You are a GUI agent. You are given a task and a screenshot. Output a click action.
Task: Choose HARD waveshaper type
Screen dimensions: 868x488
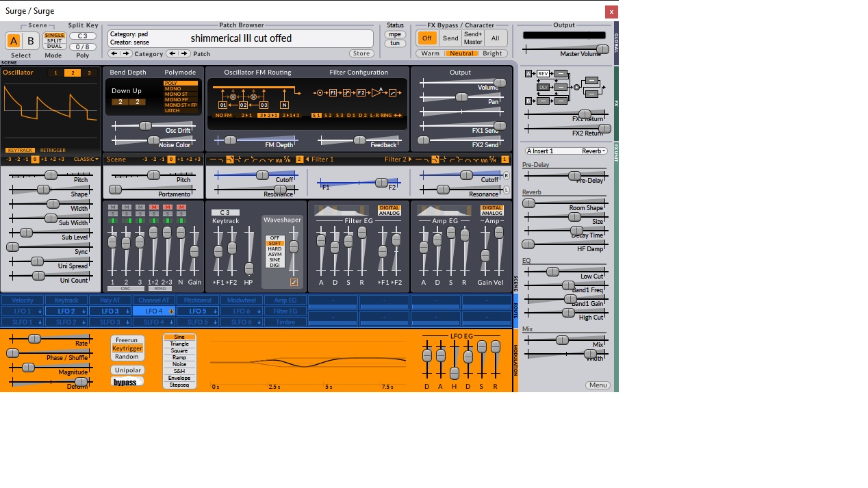click(x=275, y=249)
